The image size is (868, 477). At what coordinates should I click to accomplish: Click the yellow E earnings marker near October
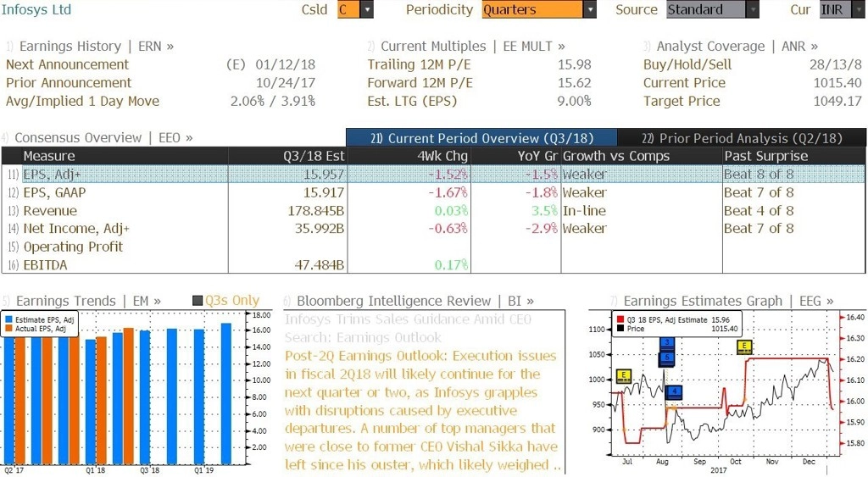(x=744, y=347)
